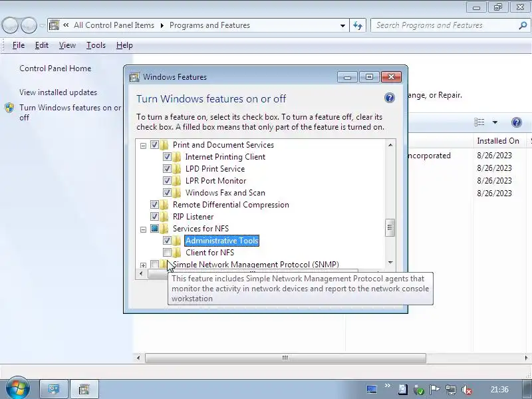
Task: Uncheck LPR Port Monitor checkbox
Action: 167,180
